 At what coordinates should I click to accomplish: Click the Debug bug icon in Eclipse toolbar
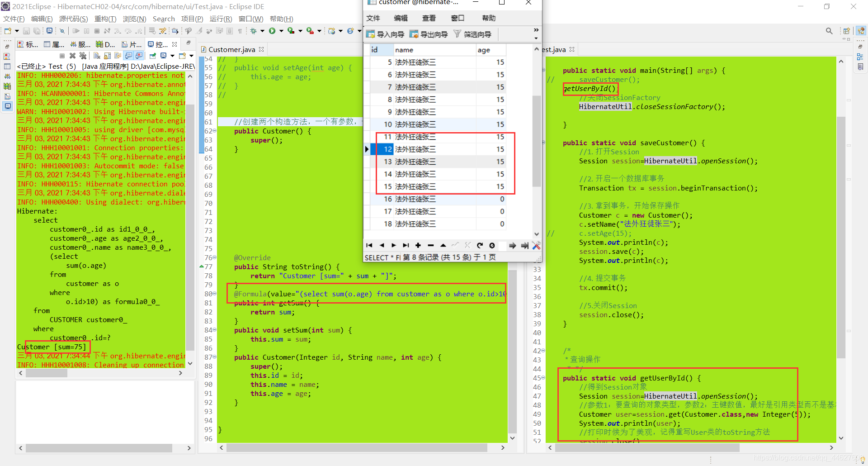coord(254,31)
